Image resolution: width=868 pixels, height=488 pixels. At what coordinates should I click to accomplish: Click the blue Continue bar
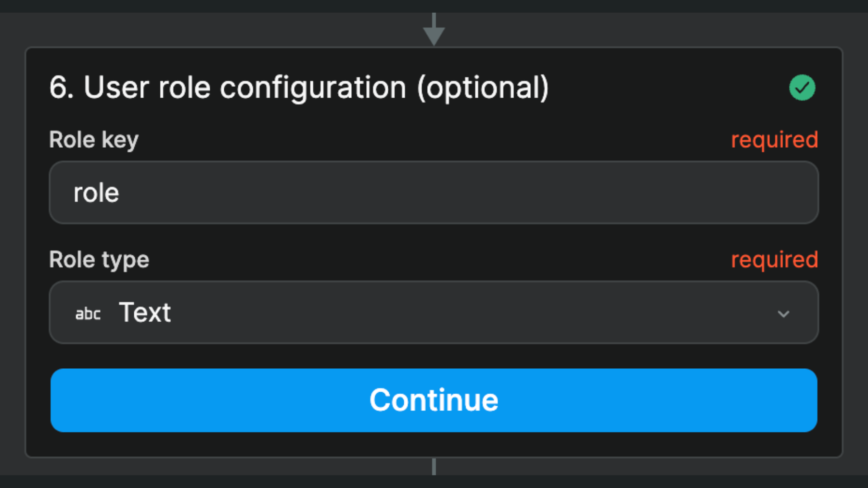click(434, 400)
